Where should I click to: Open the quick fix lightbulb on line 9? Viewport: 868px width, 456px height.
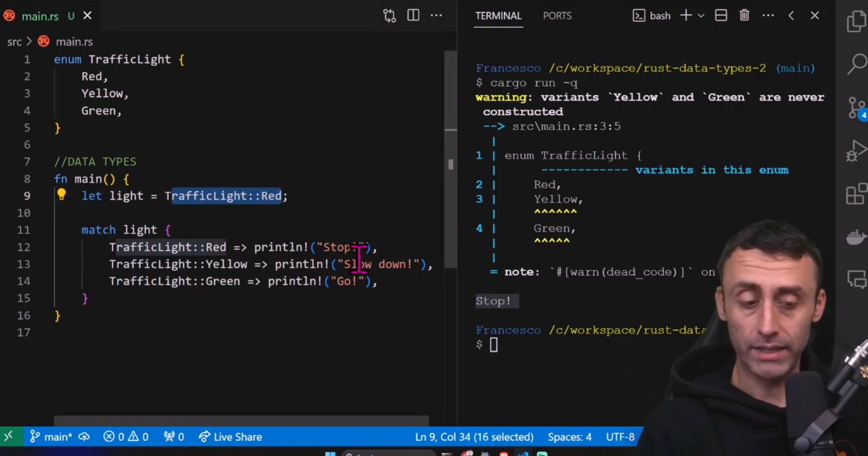click(62, 195)
